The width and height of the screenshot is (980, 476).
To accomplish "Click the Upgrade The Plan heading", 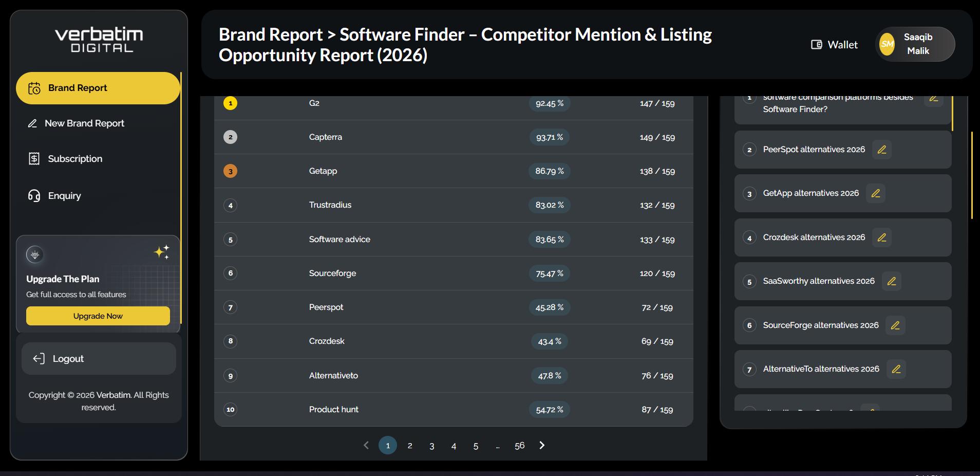I will pos(63,279).
